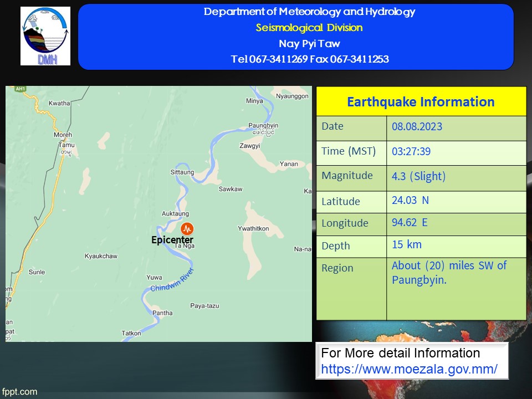This screenshot has width=532, height=399.
Task: Click the 'Depth' row label
Action: [x=336, y=246]
